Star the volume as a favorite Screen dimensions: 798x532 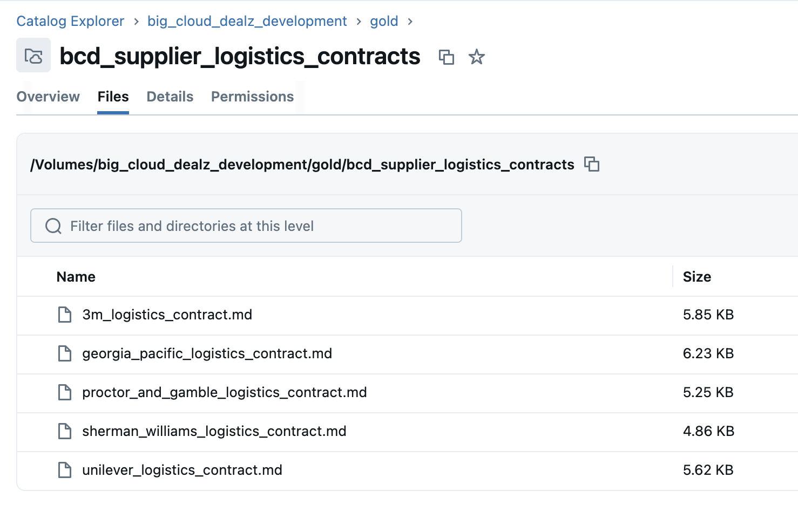pos(476,57)
